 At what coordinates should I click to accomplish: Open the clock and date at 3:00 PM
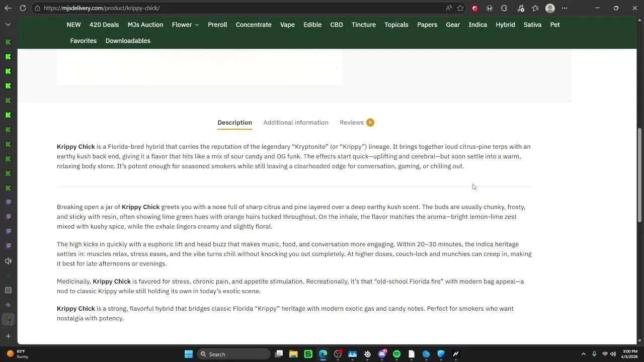[630, 354]
